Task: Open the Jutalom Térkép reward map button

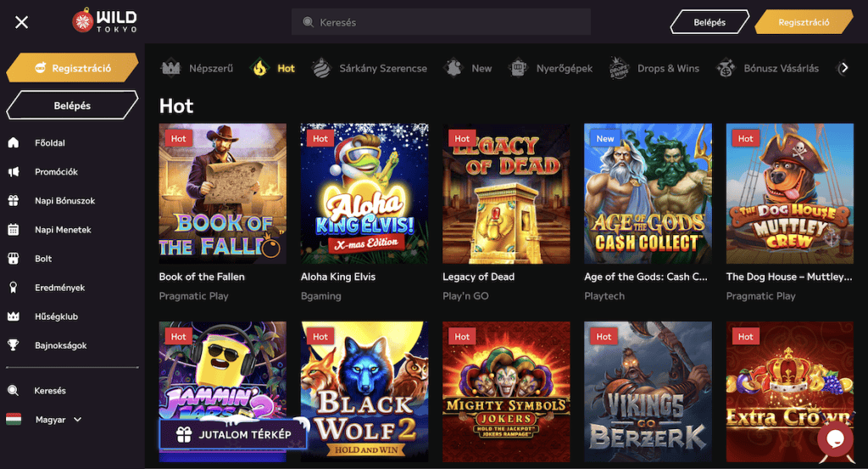Action: [x=232, y=434]
